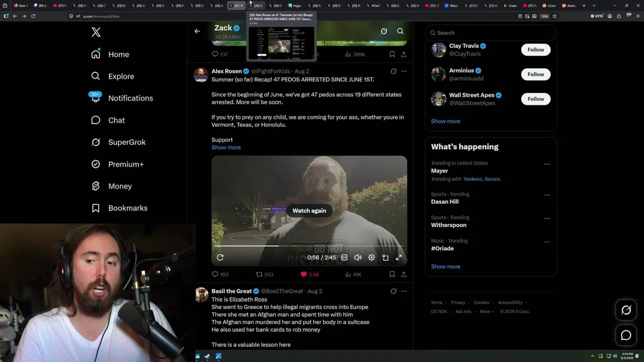Seek using the video progress bar
This screenshot has width=644, height=362.
309,246
